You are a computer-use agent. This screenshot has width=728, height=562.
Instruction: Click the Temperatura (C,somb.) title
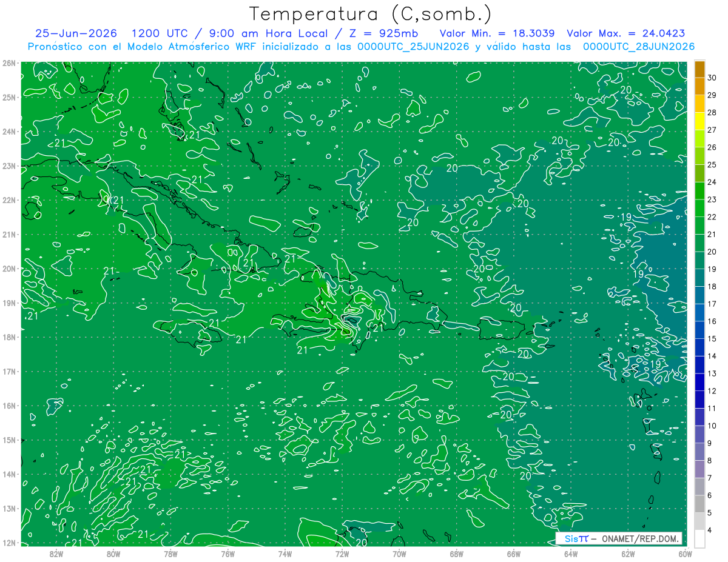[x=371, y=13]
